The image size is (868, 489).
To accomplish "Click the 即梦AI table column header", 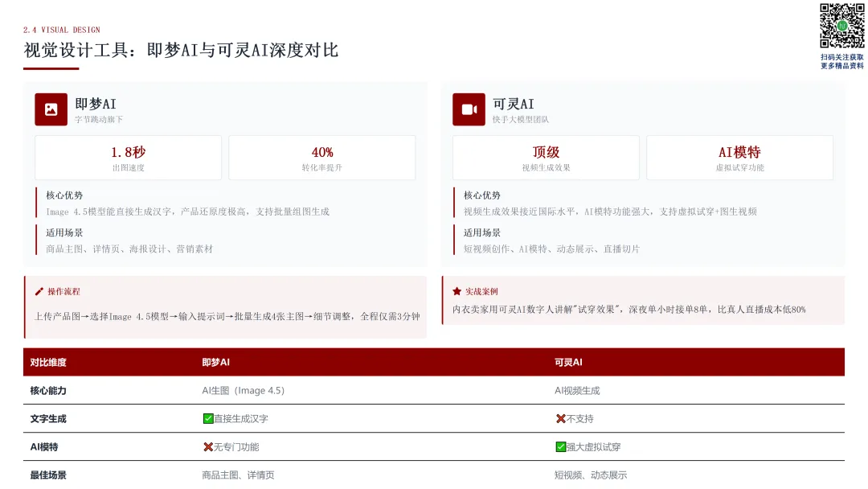I will (x=216, y=363).
